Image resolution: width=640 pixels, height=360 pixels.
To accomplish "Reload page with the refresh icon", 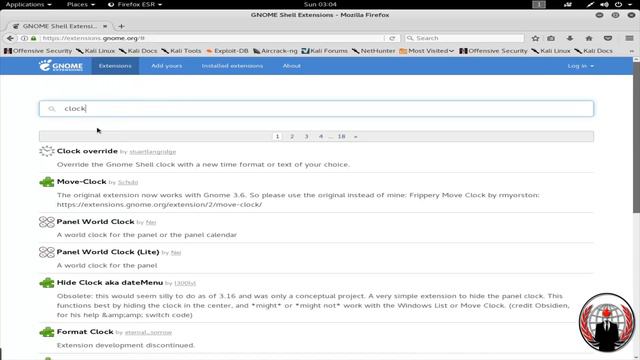I will (392, 38).
